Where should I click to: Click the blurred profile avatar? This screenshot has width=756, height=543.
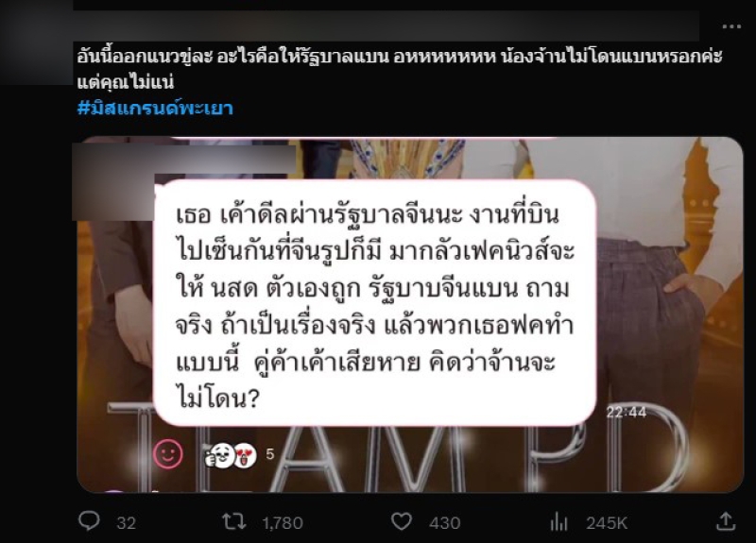coord(36,42)
